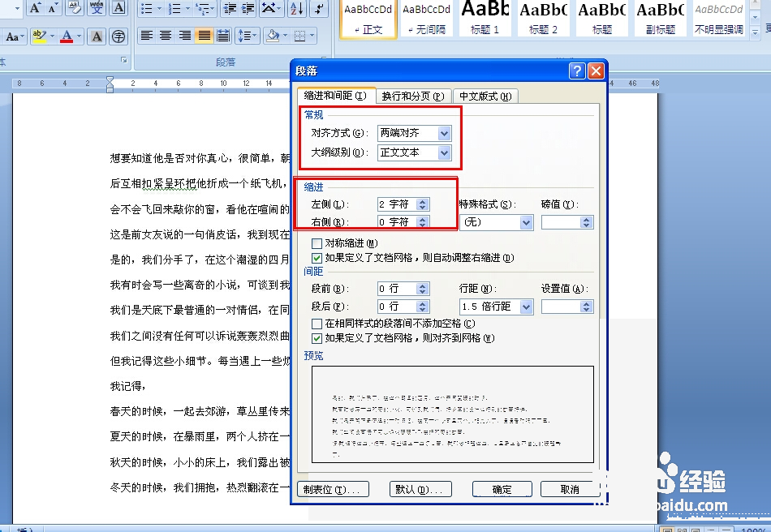Switch to 中文版式 tab
Screen dimensions: 771x532
485,97
